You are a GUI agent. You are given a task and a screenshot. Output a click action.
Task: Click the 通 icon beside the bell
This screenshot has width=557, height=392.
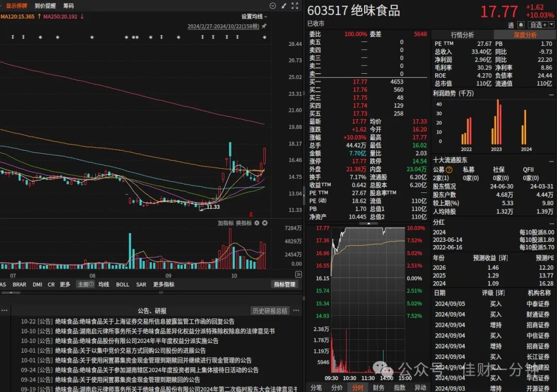(511, 25)
